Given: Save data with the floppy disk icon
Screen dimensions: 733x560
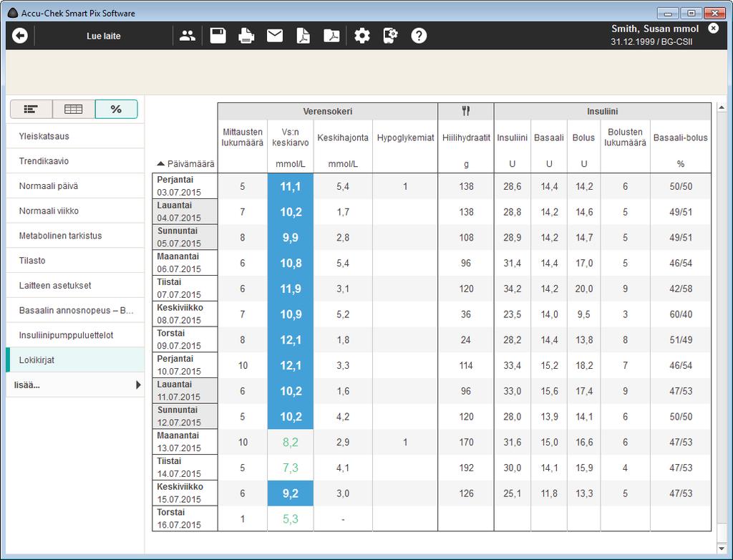Looking at the screenshot, I should click(218, 36).
